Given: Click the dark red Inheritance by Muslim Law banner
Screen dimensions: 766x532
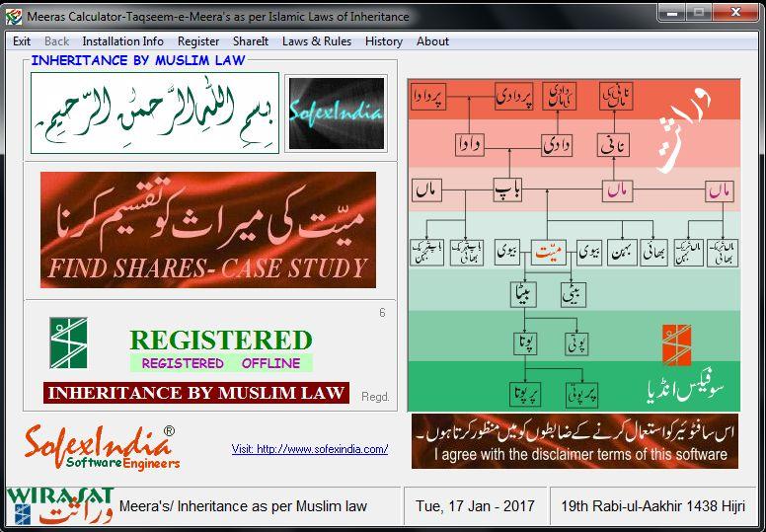Looking at the screenshot, I should pyautogui.click(x=196, y=393).
